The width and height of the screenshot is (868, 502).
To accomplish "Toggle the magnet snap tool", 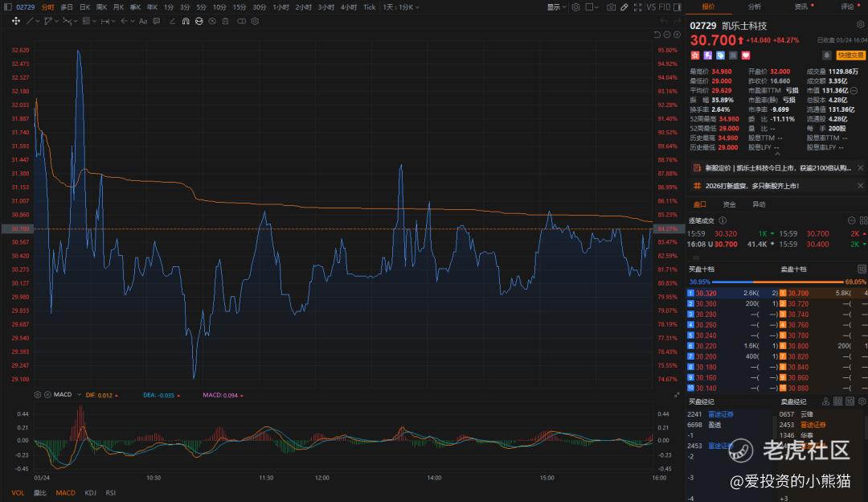I will (x=186, y=21).
